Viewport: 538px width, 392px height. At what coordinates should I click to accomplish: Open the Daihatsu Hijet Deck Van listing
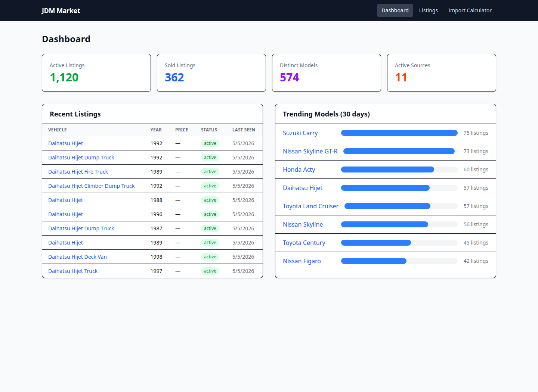pyautogui.click(x=77, y=257)
